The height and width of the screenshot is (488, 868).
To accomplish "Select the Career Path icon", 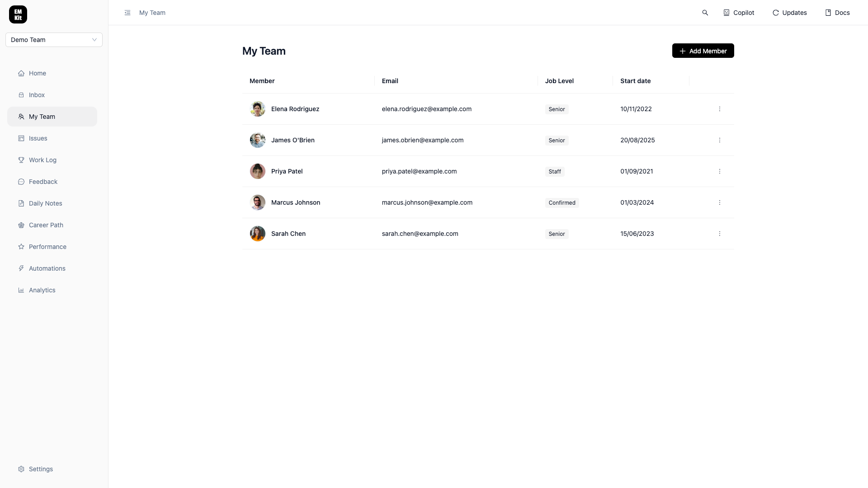I will pos(21,225).
